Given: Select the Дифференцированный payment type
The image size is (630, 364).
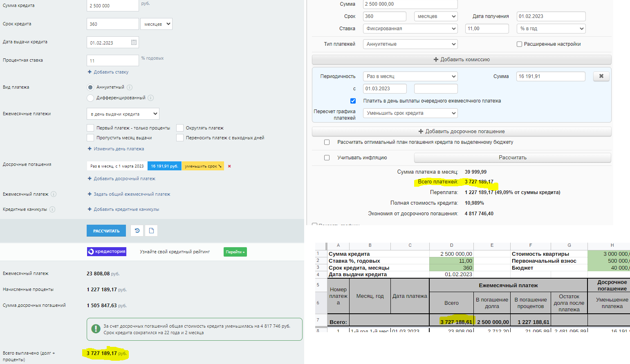Looking at the screenshot, I should [90, 98].
